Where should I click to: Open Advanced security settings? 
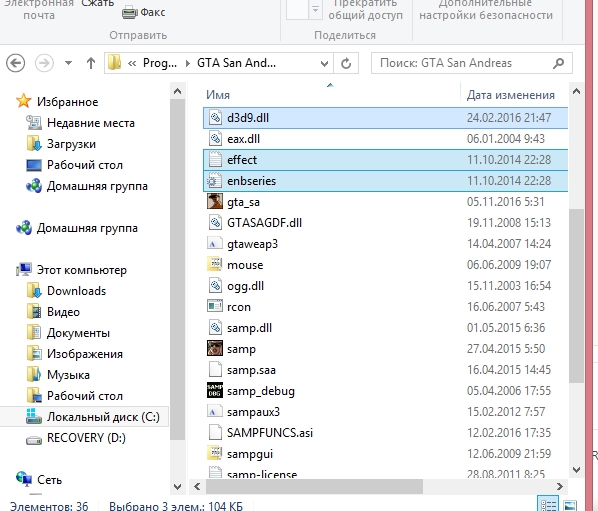(x=486, y=10)
